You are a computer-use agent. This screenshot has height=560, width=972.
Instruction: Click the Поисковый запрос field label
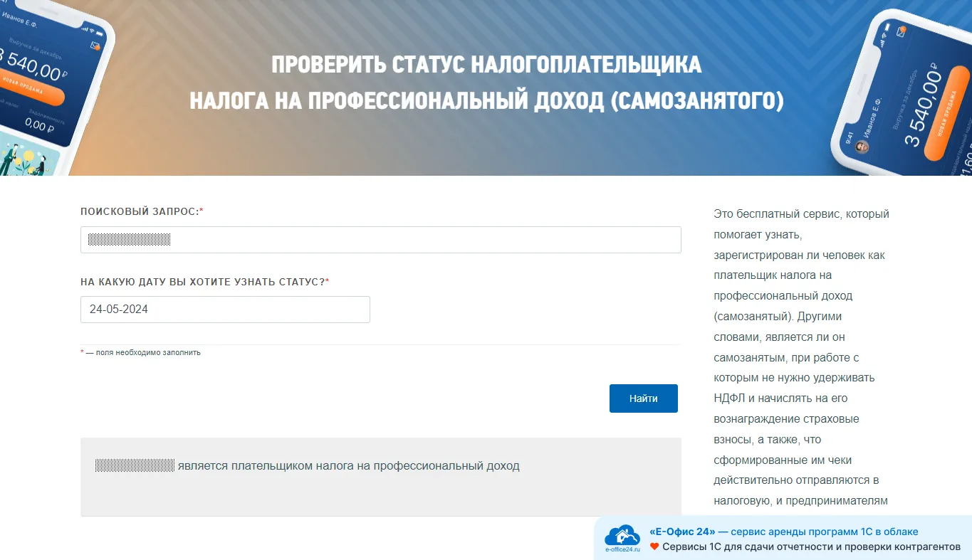(141, 211)
